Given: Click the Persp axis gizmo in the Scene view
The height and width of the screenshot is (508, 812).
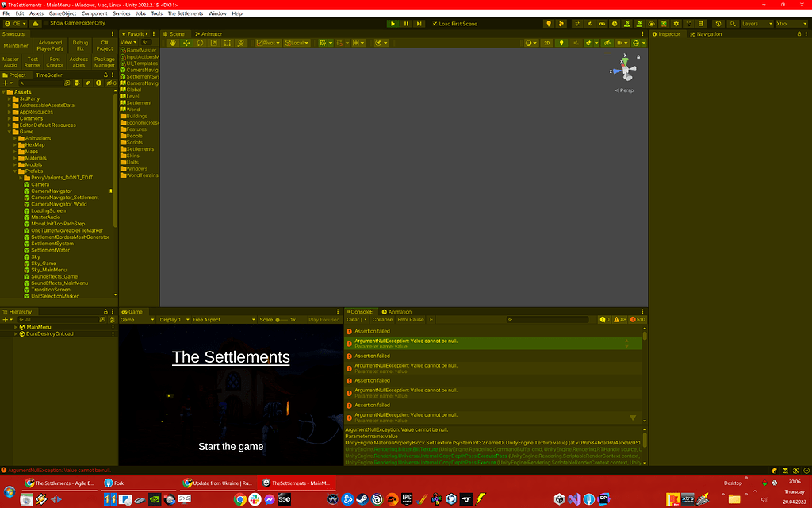Looking at the screenshot, I should [625, 69].
